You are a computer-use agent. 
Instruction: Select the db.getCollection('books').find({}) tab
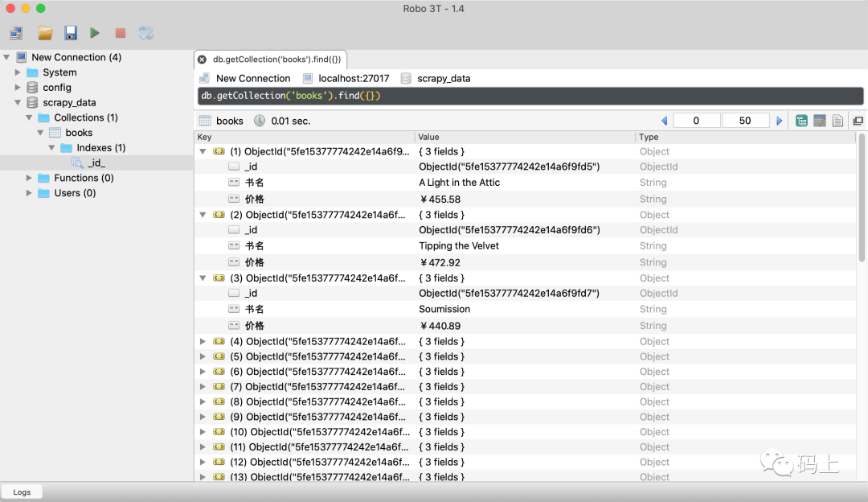coord(276,60)
